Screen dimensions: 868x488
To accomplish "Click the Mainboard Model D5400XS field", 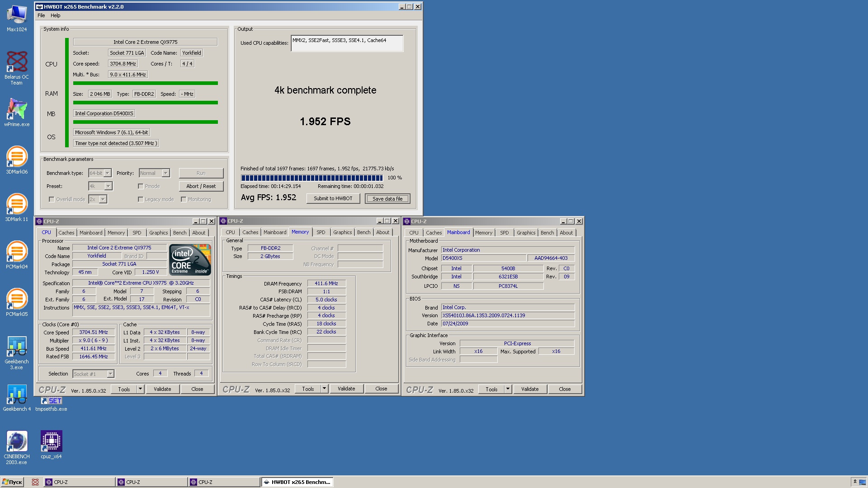I will pyautogui.click(x=484, y=258).
